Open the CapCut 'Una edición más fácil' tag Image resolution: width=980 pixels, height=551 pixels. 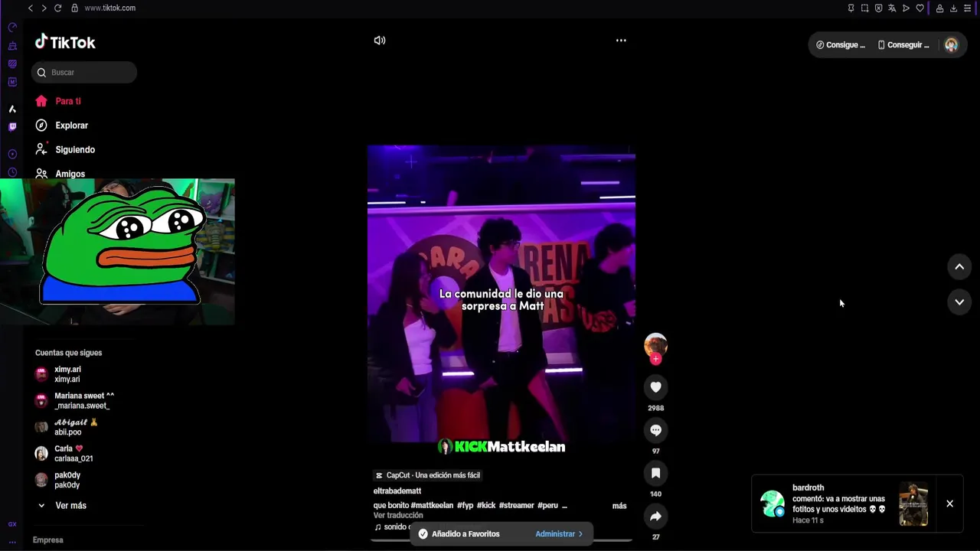point(427,475)
